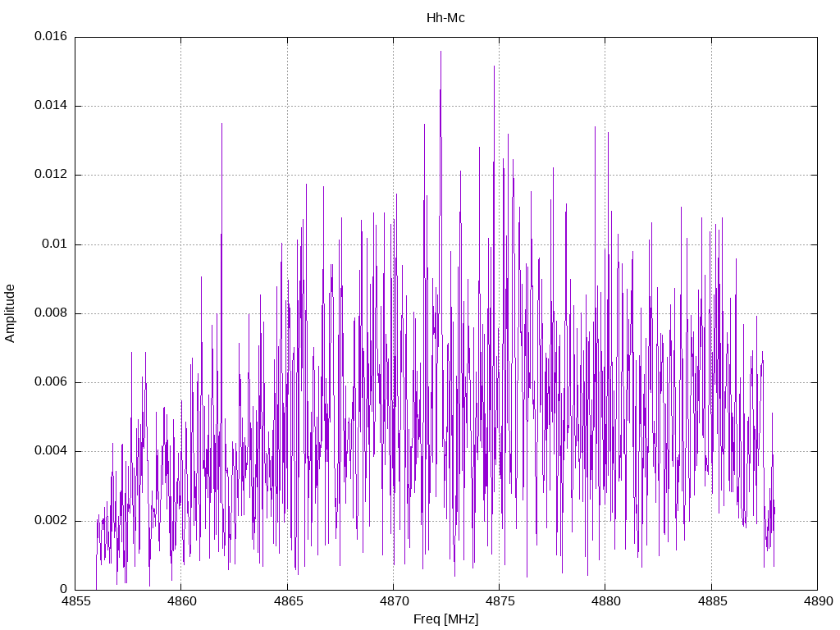Click the x-axis tick label 4870

point(394,601)
